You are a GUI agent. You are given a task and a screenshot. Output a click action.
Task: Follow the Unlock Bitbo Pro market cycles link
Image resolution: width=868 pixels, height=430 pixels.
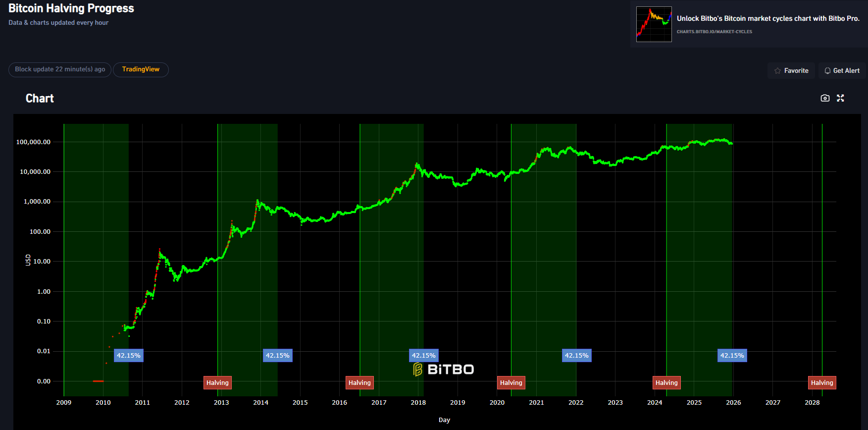coord(767,18)
